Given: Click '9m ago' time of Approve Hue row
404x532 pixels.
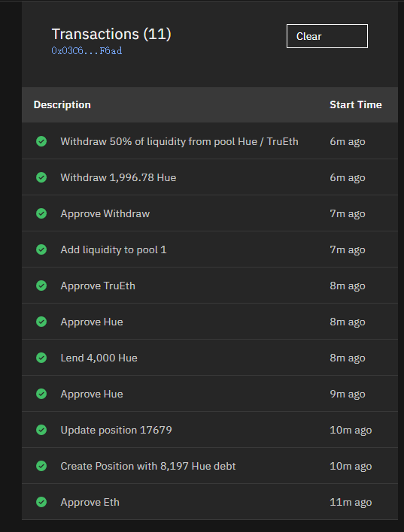Looking at the screenshot, I should [x=348, y=394].
